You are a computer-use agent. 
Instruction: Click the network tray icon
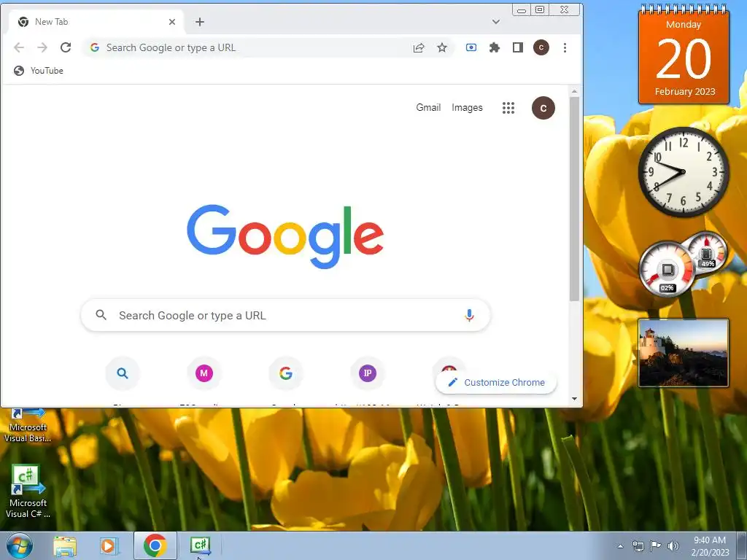(638, 546)
